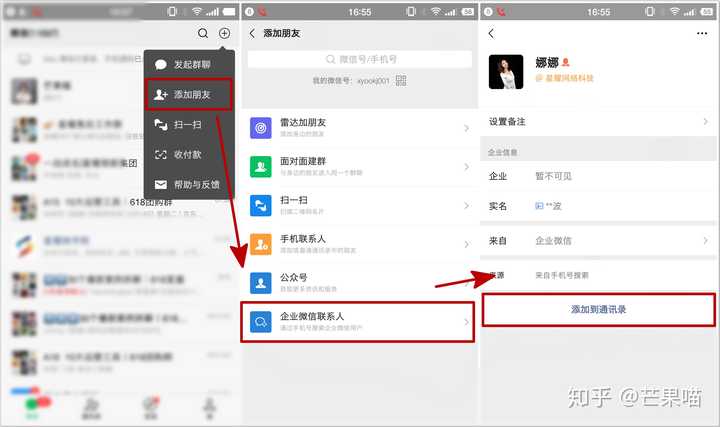Open the 企业微信联系人 row

click(x=358, y=322)
